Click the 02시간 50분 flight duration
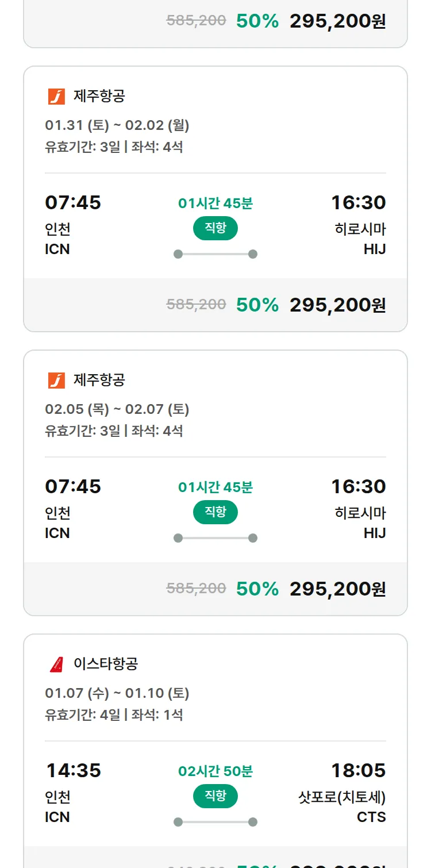Viewport: 431px width, 868px height. pos(215,771)
